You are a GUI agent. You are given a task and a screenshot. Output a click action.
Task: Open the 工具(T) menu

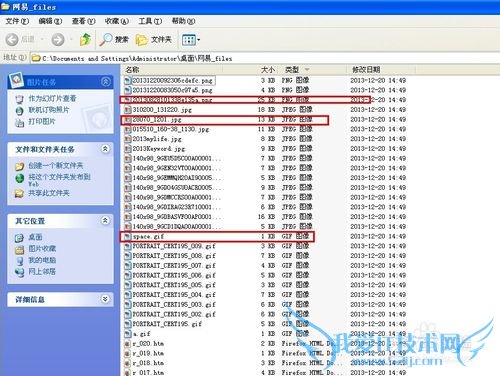150,21
